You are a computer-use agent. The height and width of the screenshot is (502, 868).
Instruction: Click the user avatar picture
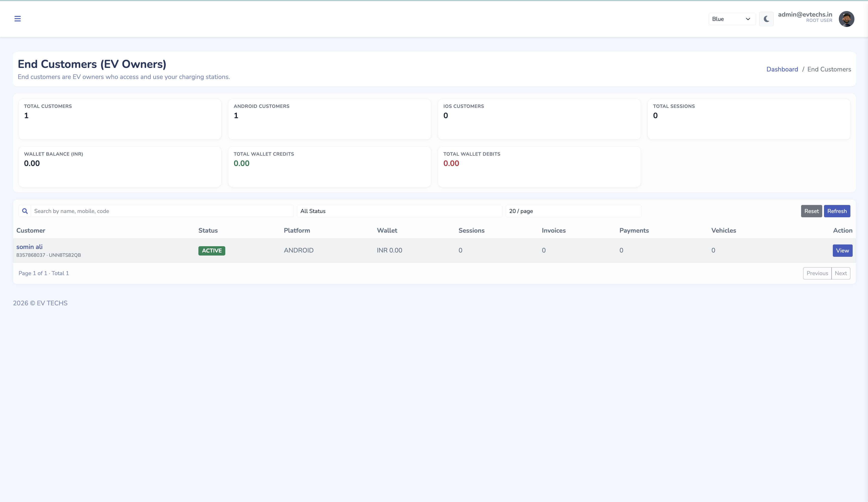846,19
